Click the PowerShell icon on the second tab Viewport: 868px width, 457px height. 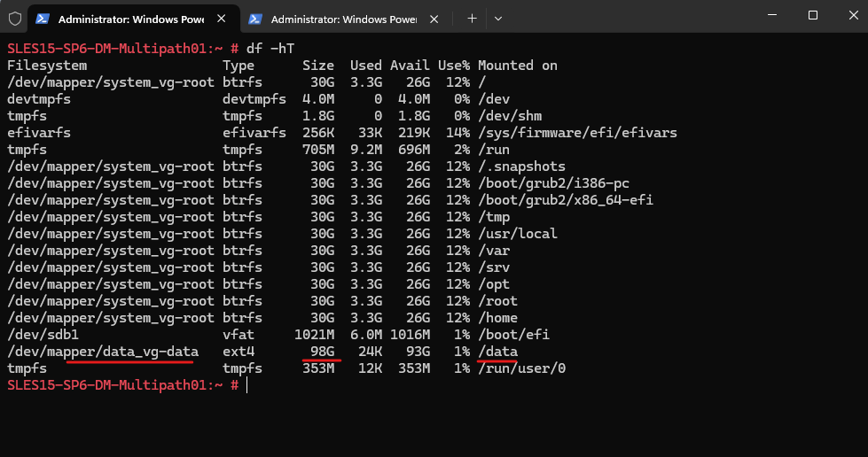tap(255, 19)
